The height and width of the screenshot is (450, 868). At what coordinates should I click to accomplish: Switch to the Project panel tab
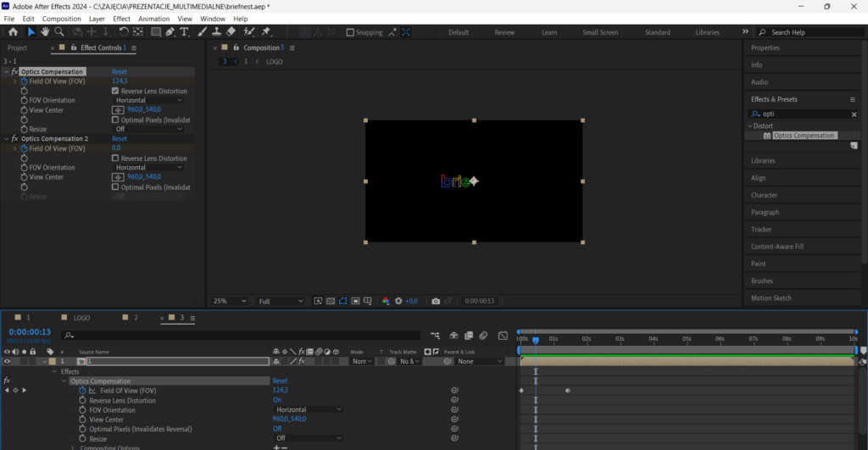17,47
